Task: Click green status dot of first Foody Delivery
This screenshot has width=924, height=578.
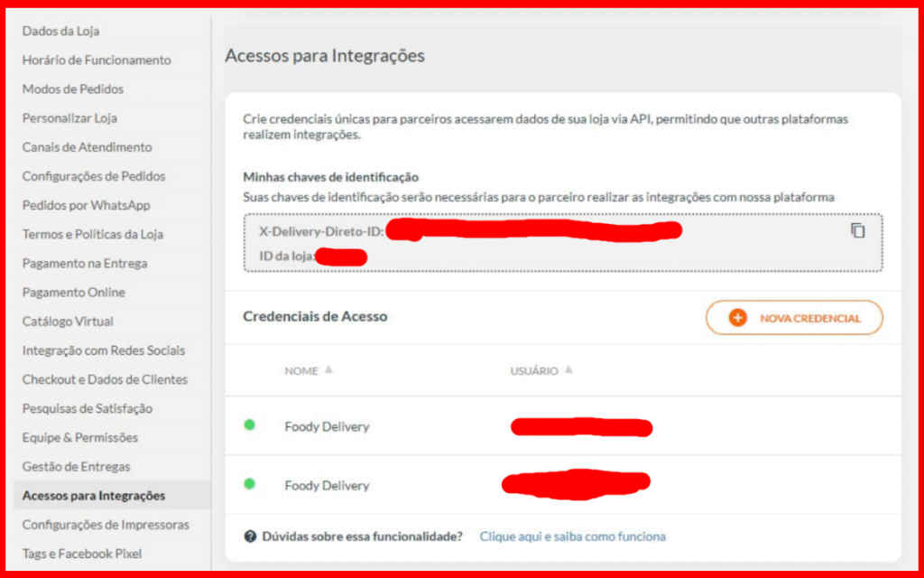Action: pos(250,425)
